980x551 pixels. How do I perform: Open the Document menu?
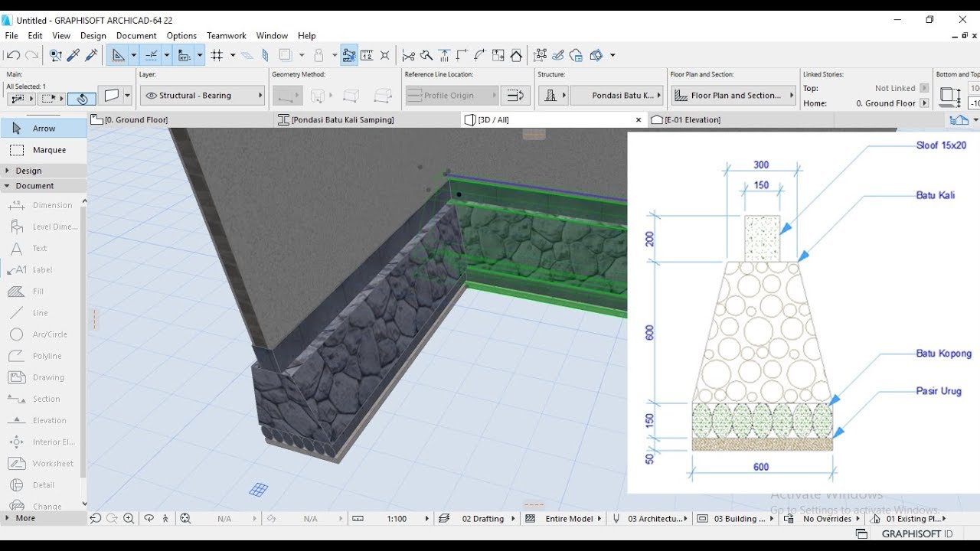(x=136, y=36)
